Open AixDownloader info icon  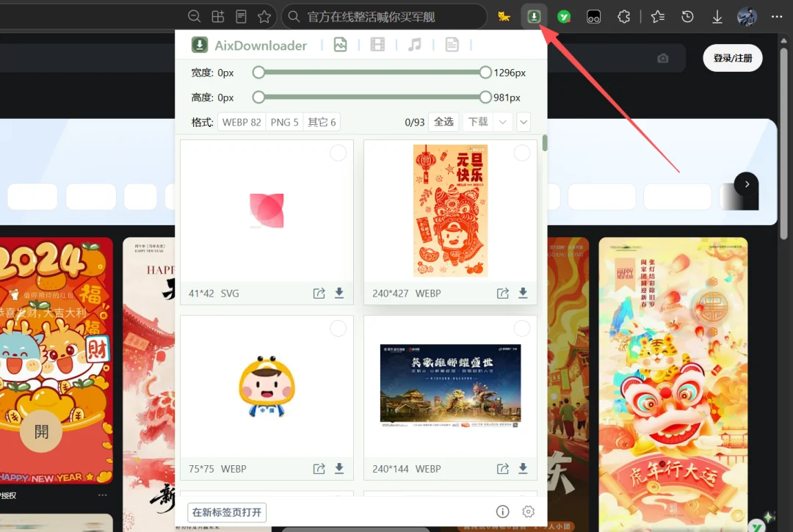(502, 511)
